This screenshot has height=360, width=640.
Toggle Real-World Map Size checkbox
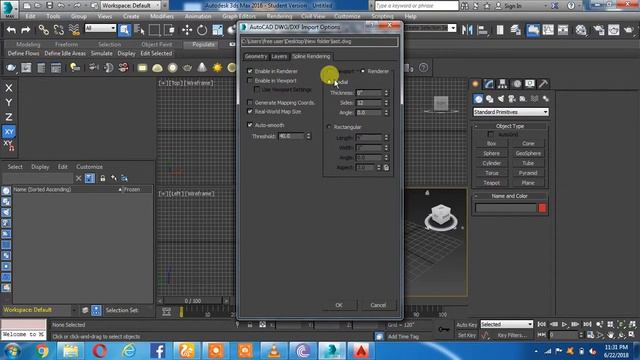tap(250, 111)
